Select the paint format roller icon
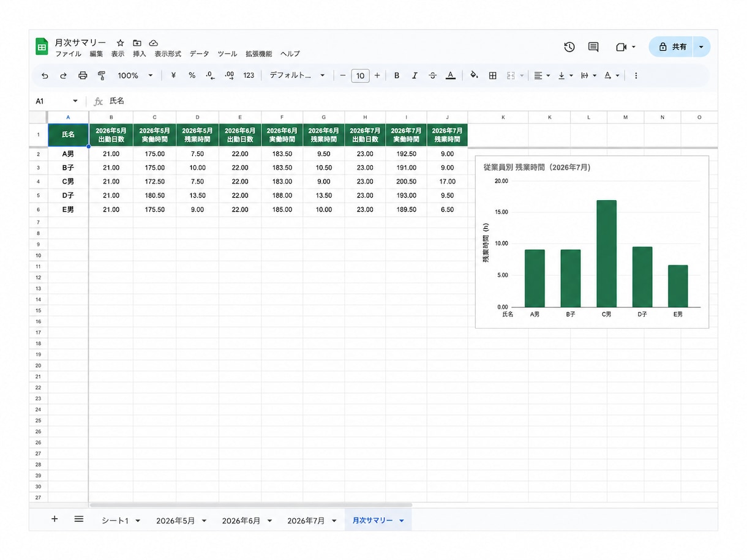747x560 pixels. [x=102, y=76]
